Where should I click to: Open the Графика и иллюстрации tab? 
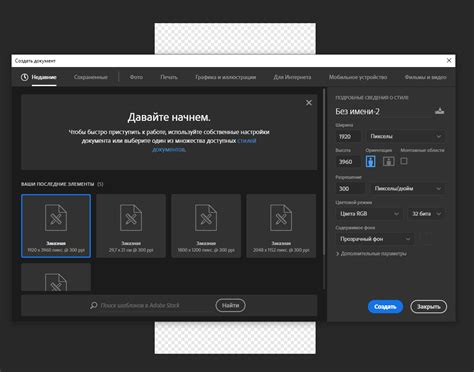click(226, 77)
